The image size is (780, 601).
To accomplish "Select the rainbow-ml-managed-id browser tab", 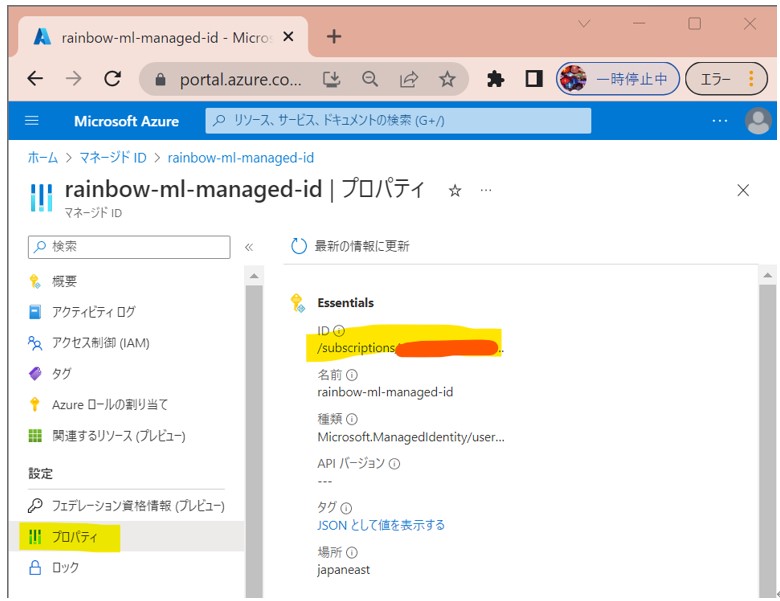I will (163, 37).
